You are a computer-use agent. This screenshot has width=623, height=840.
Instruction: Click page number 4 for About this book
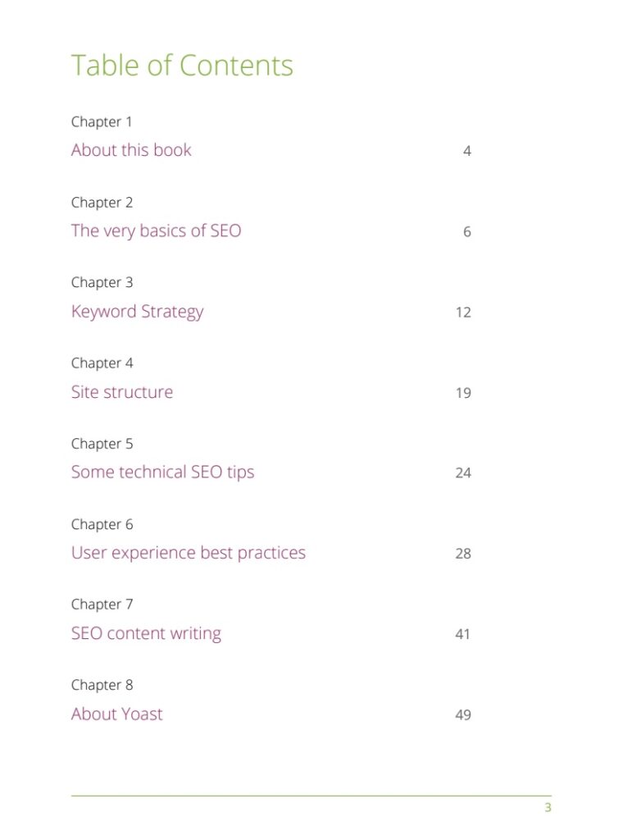(x=467, y=151)
